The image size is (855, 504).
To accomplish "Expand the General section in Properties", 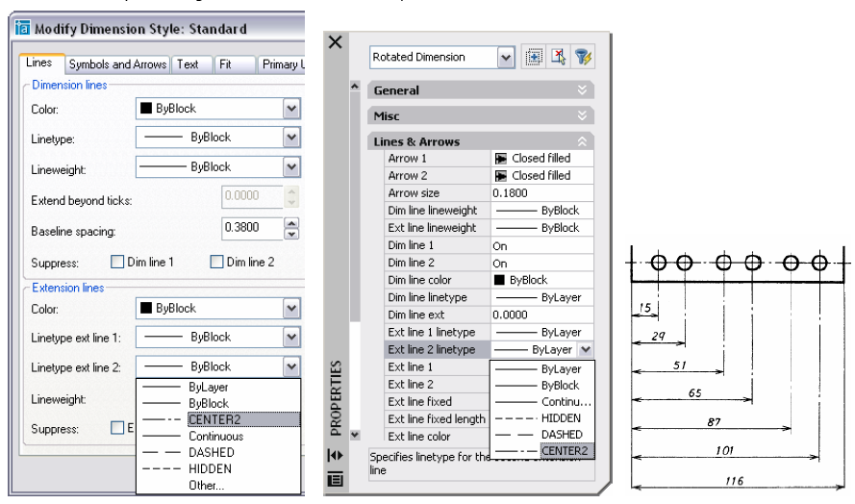I will (x=583, y=90).
